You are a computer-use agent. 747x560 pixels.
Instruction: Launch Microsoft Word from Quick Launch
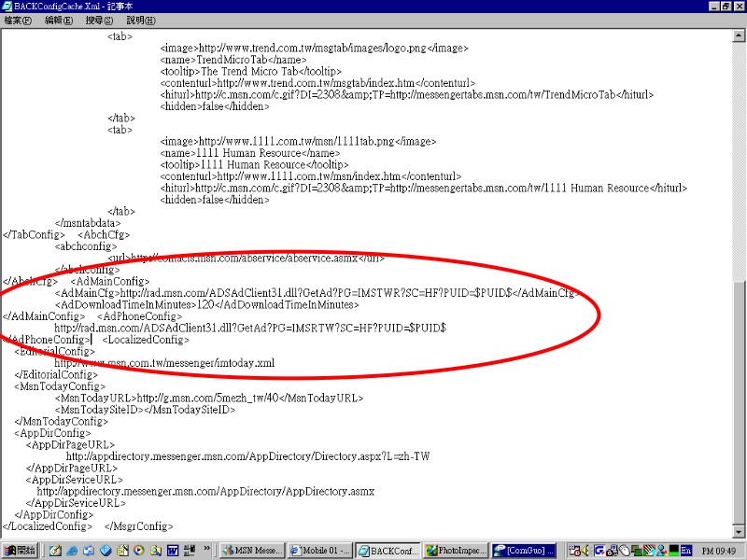click(x=173, y=551)
